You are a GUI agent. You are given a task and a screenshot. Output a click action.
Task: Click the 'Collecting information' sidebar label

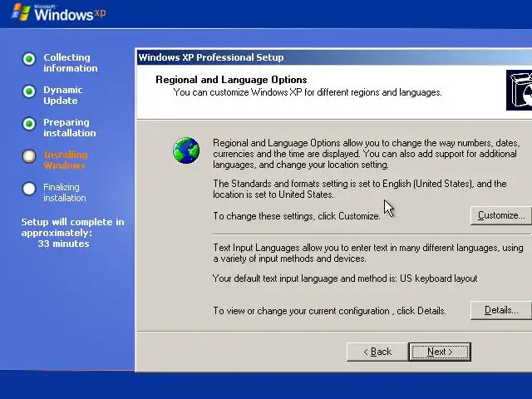[70, 63]
